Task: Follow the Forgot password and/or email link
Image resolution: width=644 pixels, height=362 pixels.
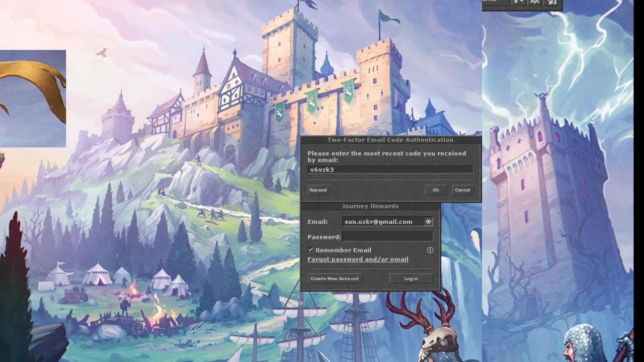Action: click(358, 259)
